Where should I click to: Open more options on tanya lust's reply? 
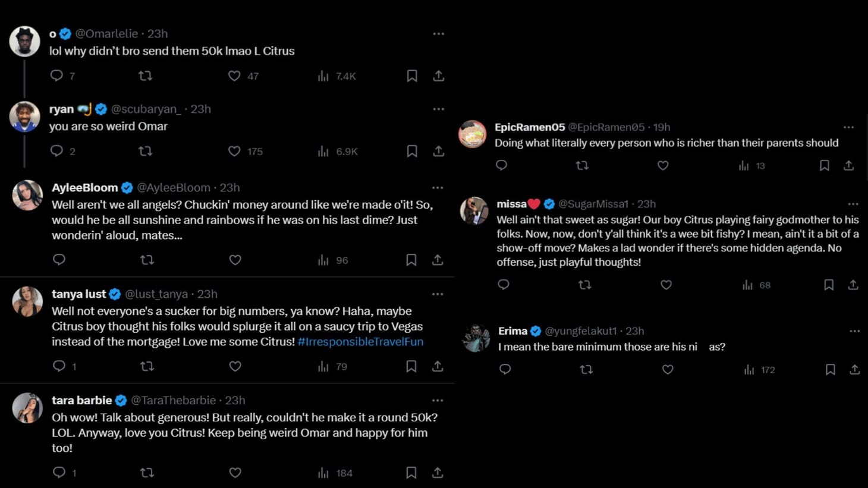click(x=438, y=294)
